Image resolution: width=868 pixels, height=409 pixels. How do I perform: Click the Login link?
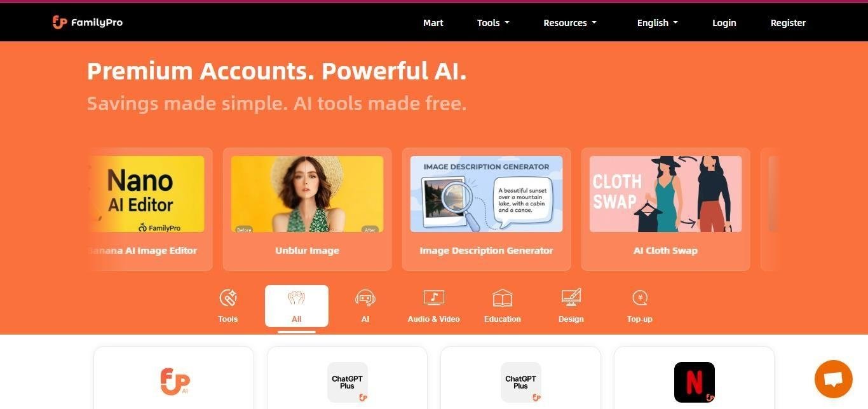[x=724, y=23]
